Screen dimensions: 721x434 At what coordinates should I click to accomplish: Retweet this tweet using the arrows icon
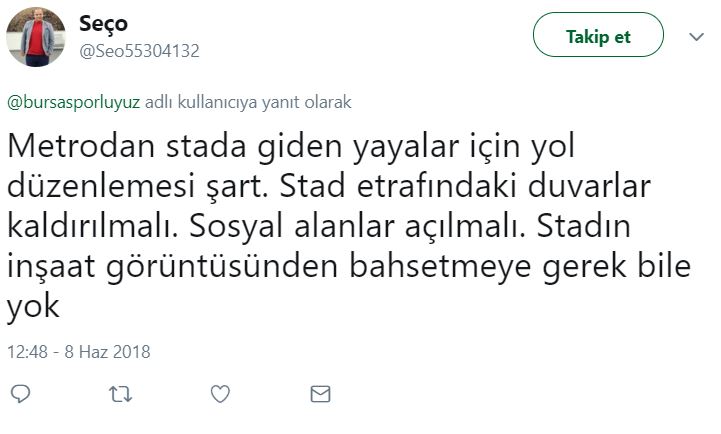pyautogui.click(x=120, y=394)
